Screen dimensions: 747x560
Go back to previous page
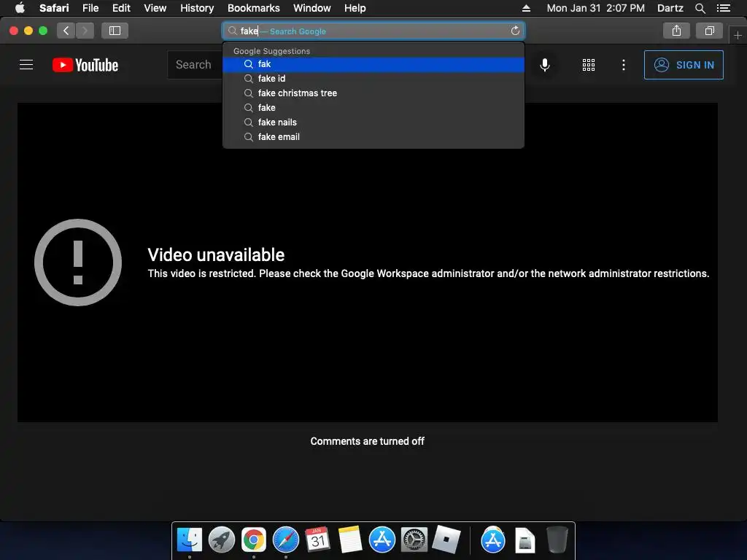66,31
